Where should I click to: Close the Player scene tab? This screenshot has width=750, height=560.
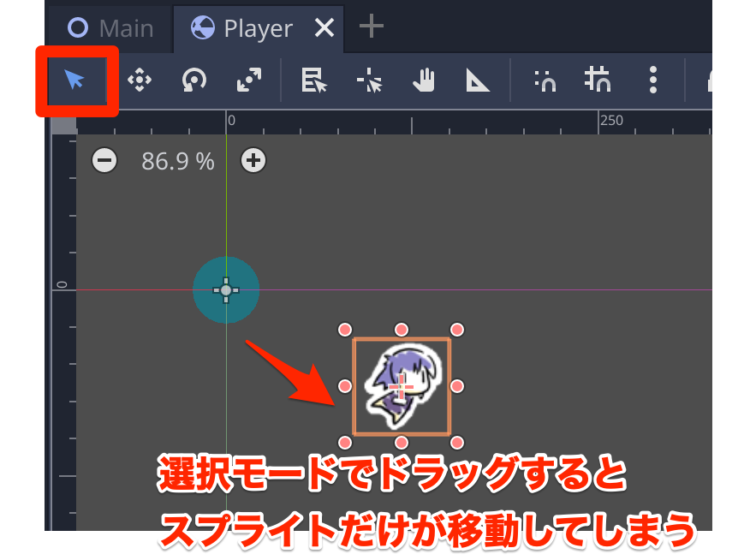pos(324,27)
